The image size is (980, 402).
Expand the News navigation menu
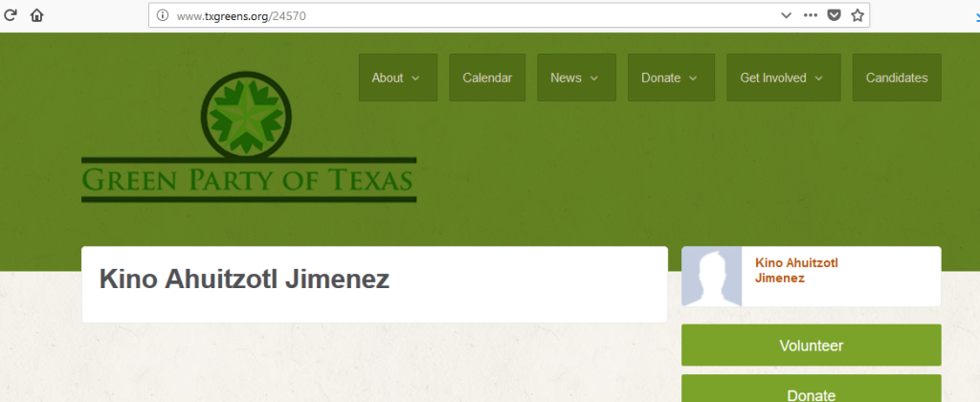pyautogui.click(x=576, y=78)
